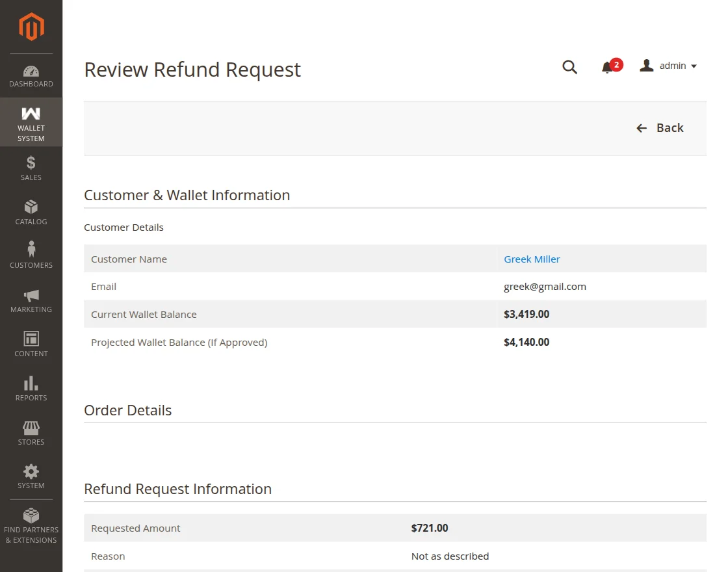This screenshot has width=728, height=572.
Task: Click the Email row label
Action: tap(103, 287)
